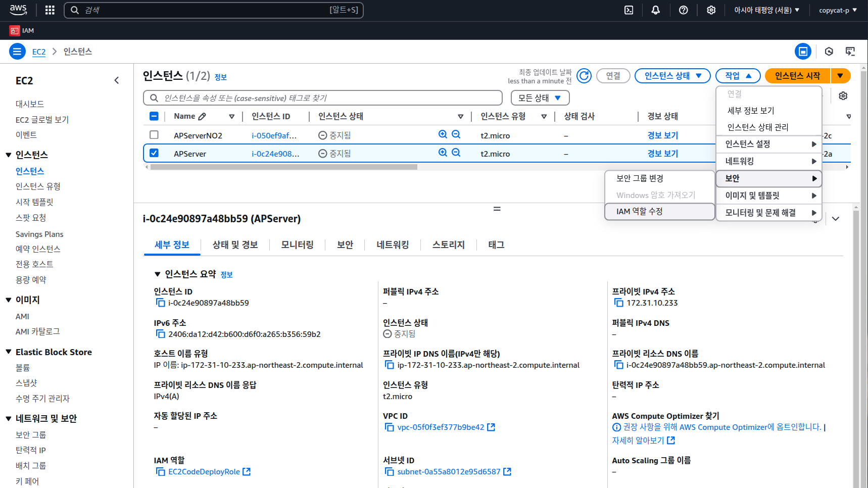This screenshot has height=488, width=868.
Task: Open the notifications bell
Action: [656, 10]
